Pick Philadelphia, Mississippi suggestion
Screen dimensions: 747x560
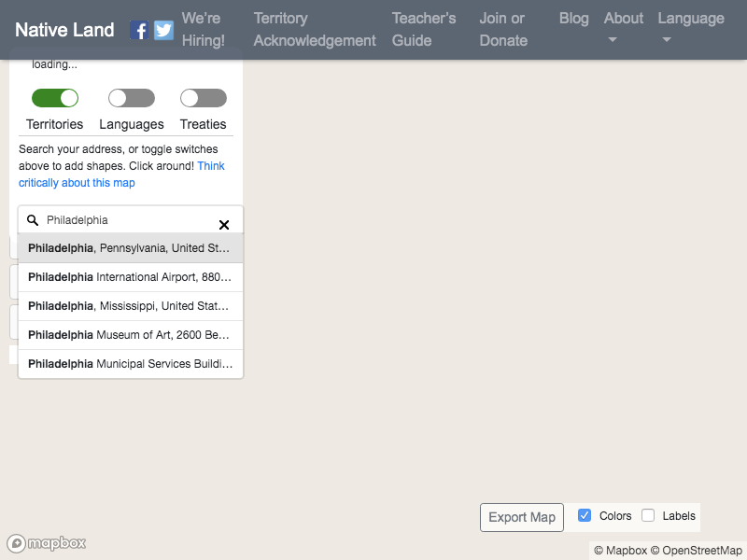pos(131,306)
